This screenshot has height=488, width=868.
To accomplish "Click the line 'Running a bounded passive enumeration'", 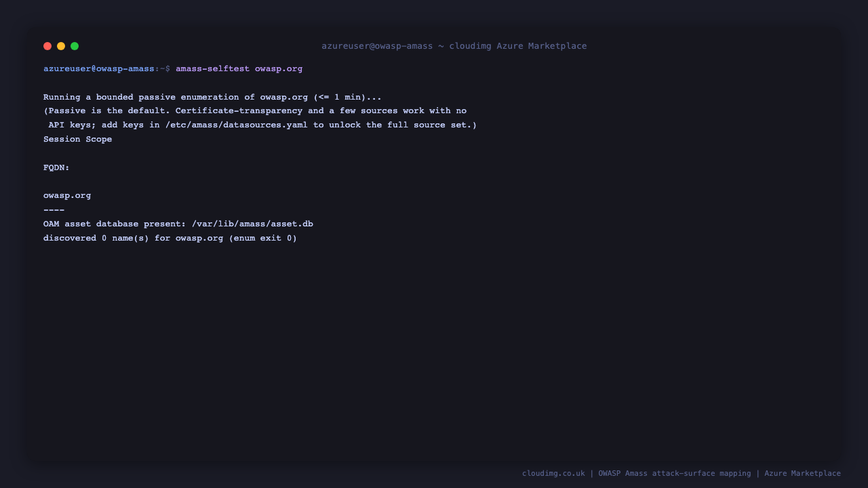I will pyautogui.click(x=212, y=97).
